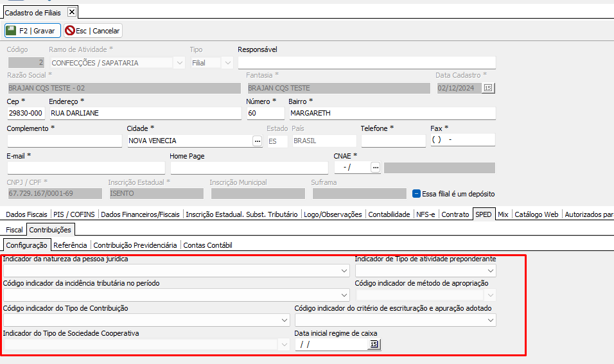Expand Indicador da natureza da pessoa jurídica dropdown
Image resolution: width=614 pixels, height=364 pixels.
[345, 271]
